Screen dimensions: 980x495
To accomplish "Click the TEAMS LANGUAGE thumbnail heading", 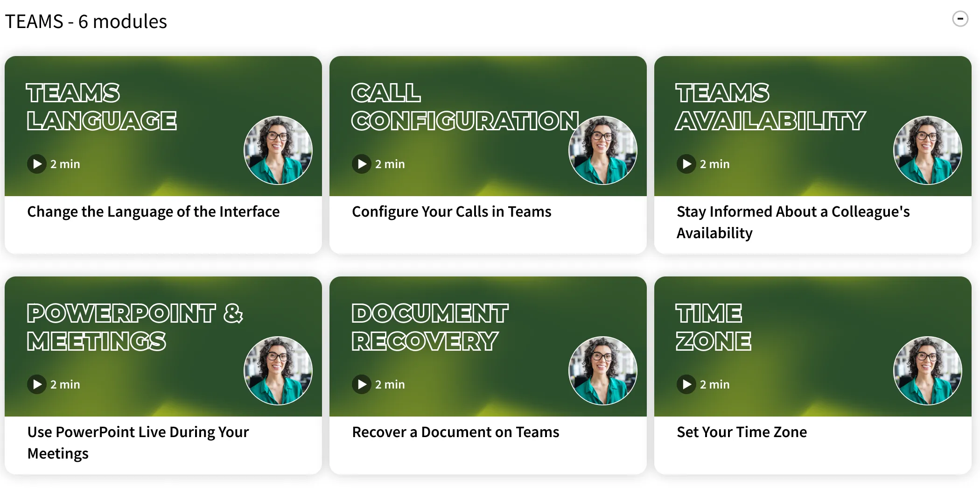I will pos(102,107).
